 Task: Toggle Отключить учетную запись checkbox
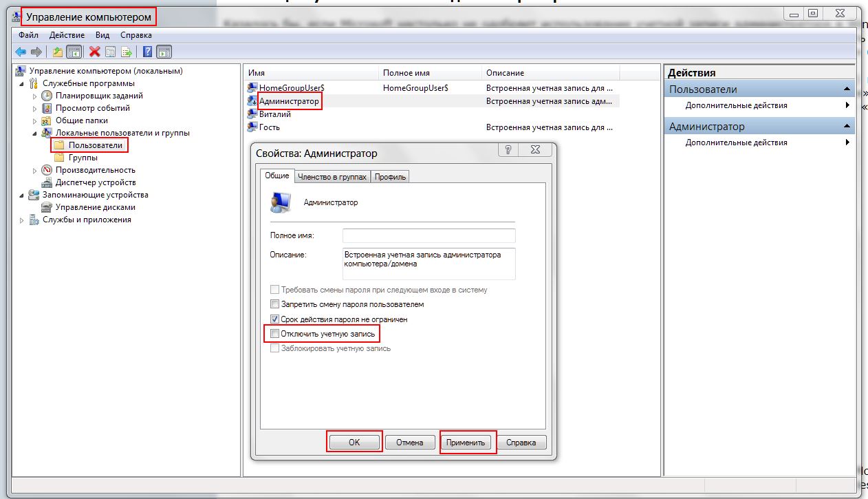[x=275, y=334]
